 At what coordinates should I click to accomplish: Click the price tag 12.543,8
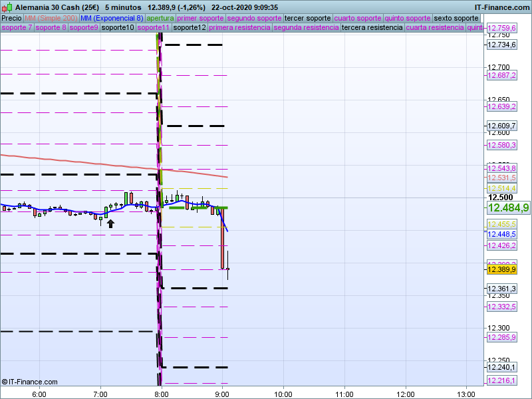[502, 168]
